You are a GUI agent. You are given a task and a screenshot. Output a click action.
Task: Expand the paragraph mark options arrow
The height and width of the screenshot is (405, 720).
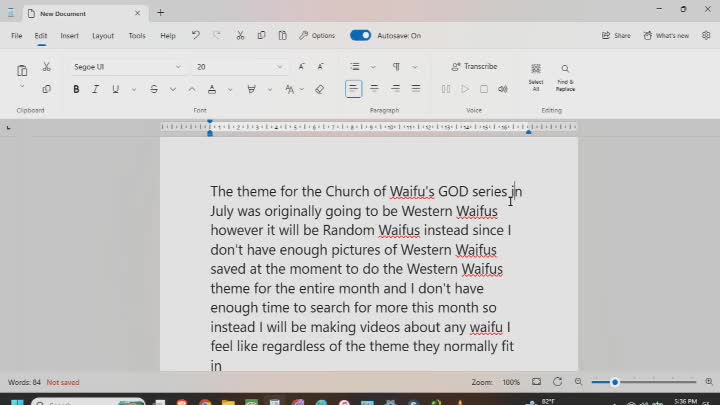(415, 68)
